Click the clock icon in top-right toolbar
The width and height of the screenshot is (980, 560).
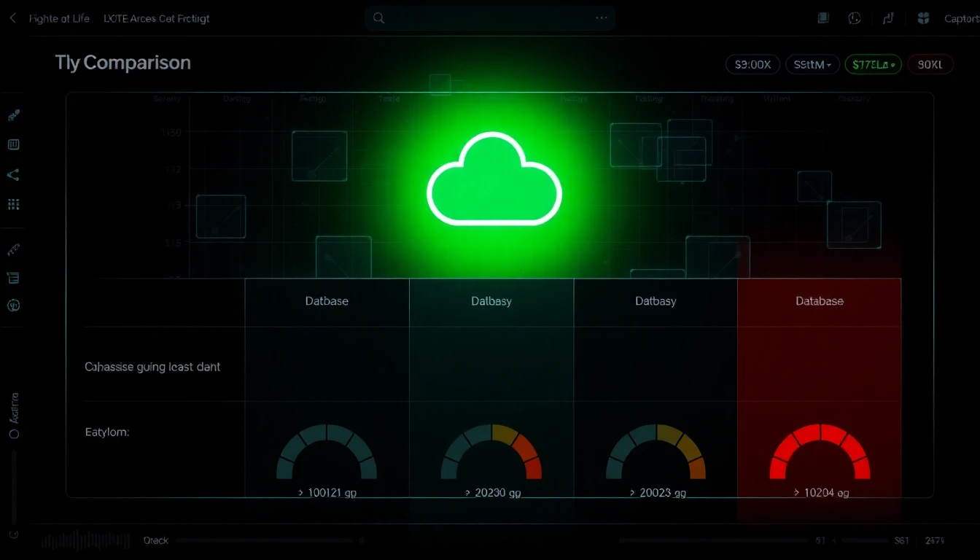click(x=855, y=18)
